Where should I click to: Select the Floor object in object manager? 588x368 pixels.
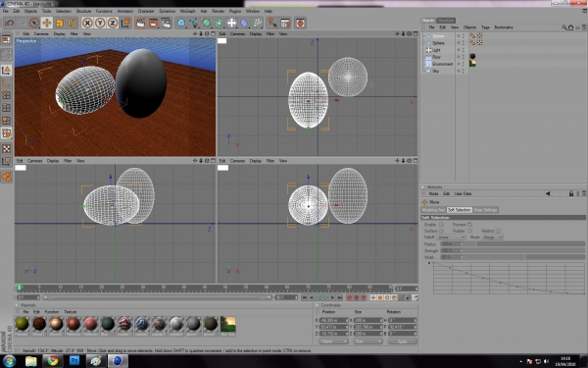pos(436,57)
